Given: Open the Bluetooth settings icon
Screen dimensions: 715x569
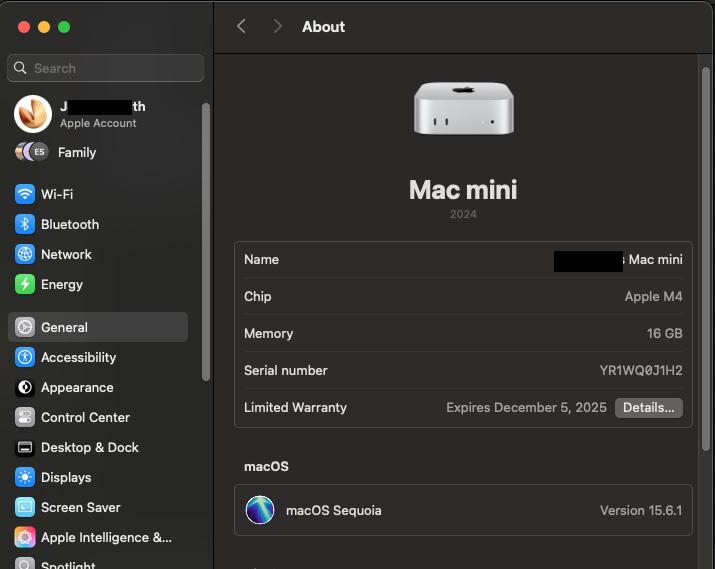Looking at the screenshot, I should click(x=25, y=224).
